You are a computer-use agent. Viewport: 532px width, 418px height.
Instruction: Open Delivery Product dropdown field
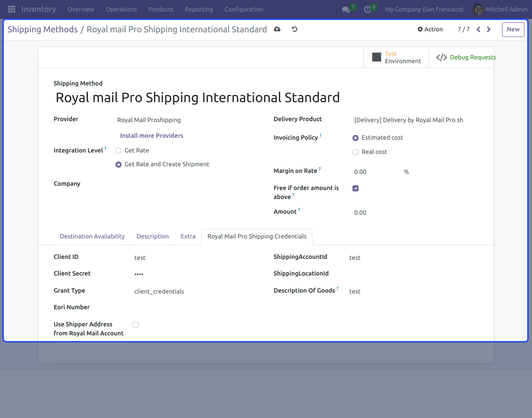click(x=416, y=120)
